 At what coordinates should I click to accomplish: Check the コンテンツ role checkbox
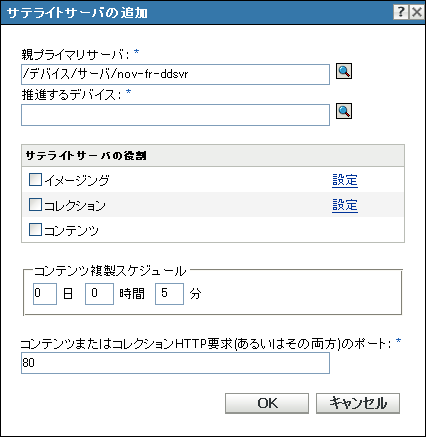coord(35,229)
